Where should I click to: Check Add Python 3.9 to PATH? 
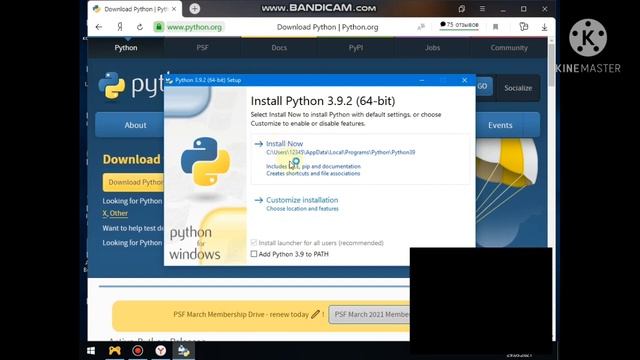point(254,254)
